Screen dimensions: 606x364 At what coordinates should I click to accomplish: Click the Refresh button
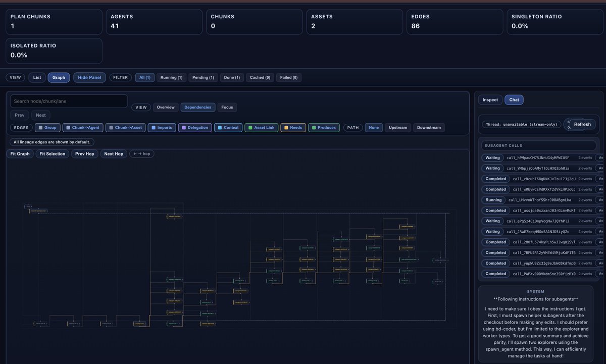pyautogui.click(x=582, y=124)
